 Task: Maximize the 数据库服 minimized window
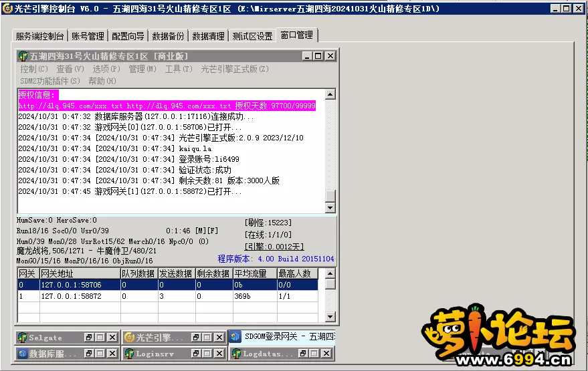100,353
